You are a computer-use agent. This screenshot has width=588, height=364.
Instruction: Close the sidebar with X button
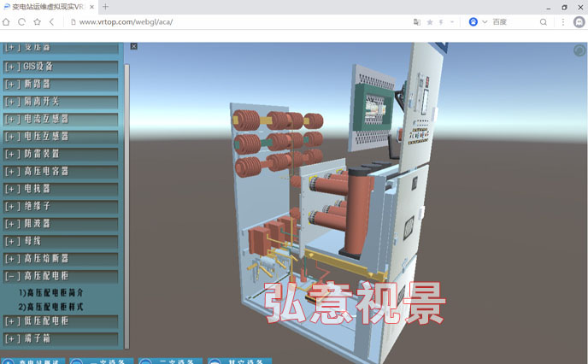[x=134, y=46]
